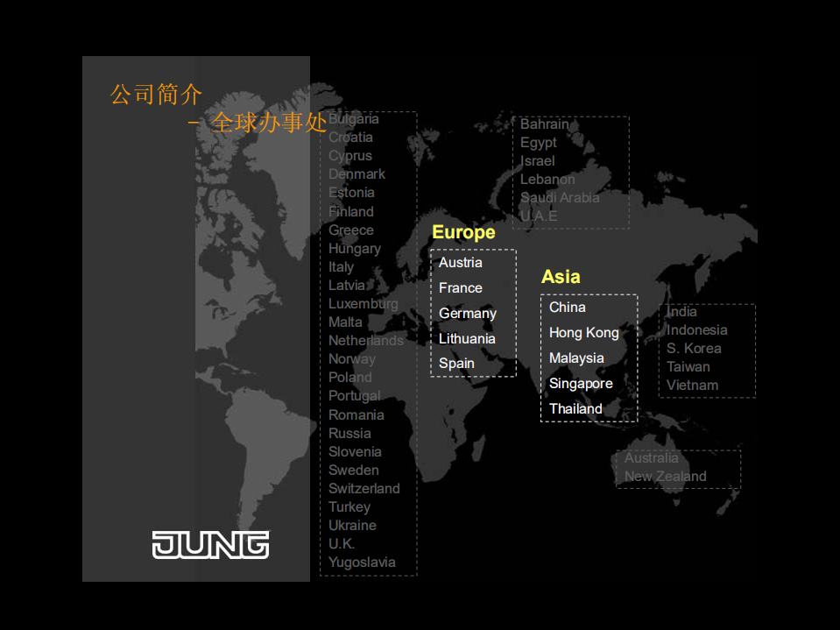This screenshot has height=630, width=840.
Task: Click Thailand in the Asia list
Action: click(x=575, y=408)
